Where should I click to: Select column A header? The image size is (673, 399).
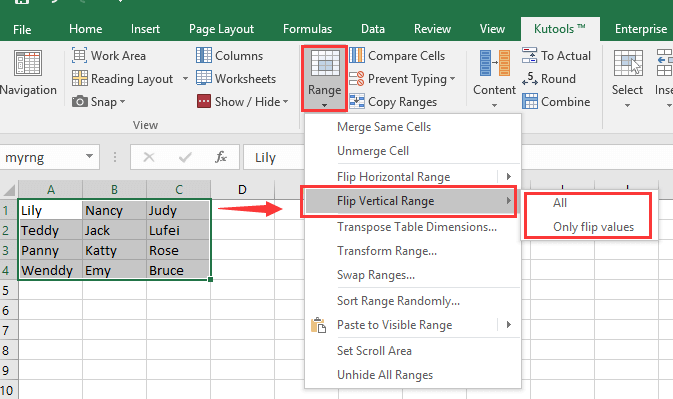click(x=51, y=190)
